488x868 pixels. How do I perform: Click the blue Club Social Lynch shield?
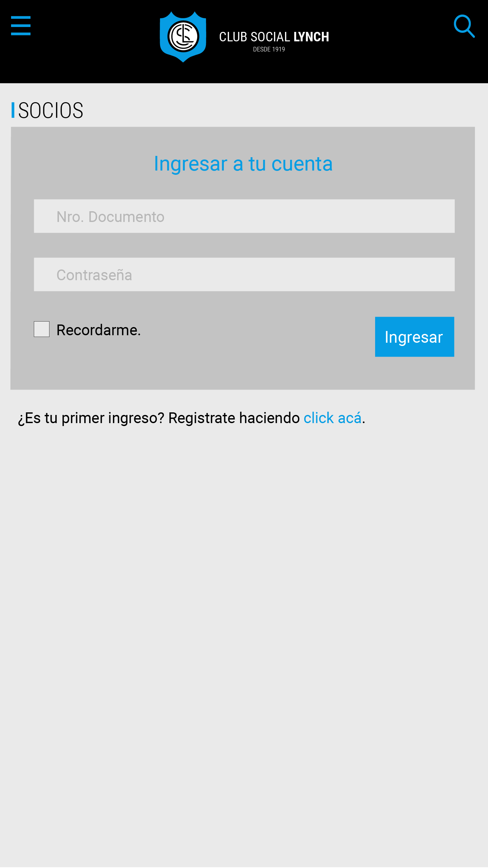[x=183, y=37]
